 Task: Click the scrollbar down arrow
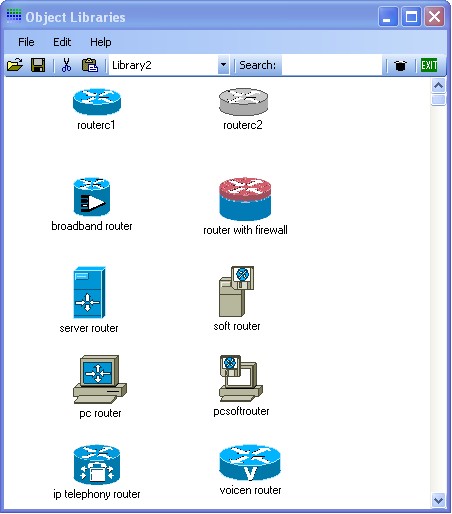coord(438,500)
